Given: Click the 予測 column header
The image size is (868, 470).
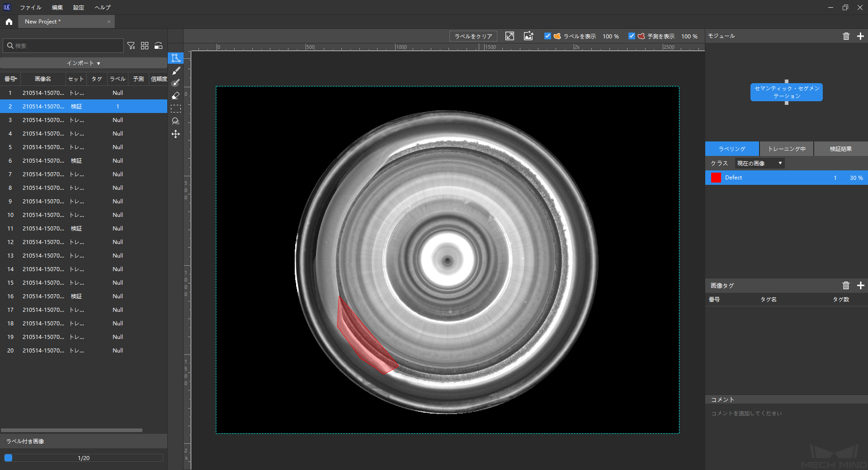Looking at the screenshot, I should (138, 79).
